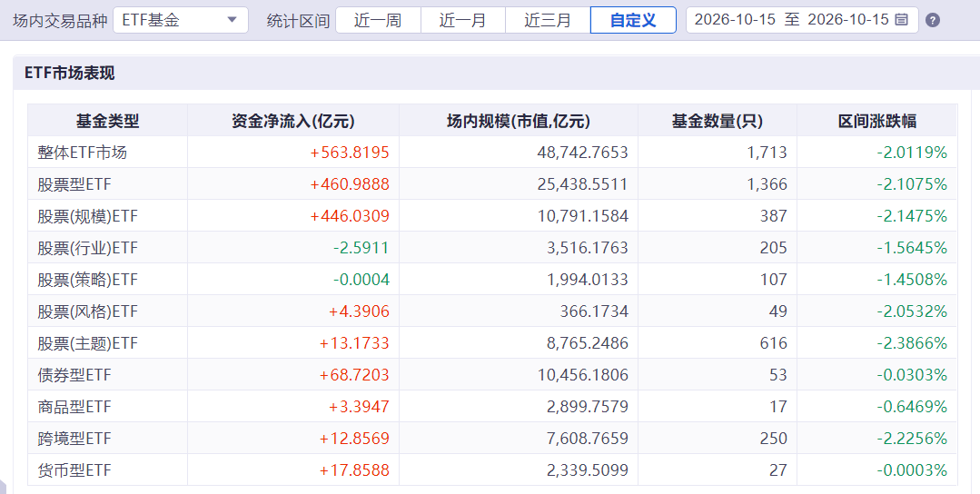
Task: Click the change value -1.5645%
Action: pos(912,248)
